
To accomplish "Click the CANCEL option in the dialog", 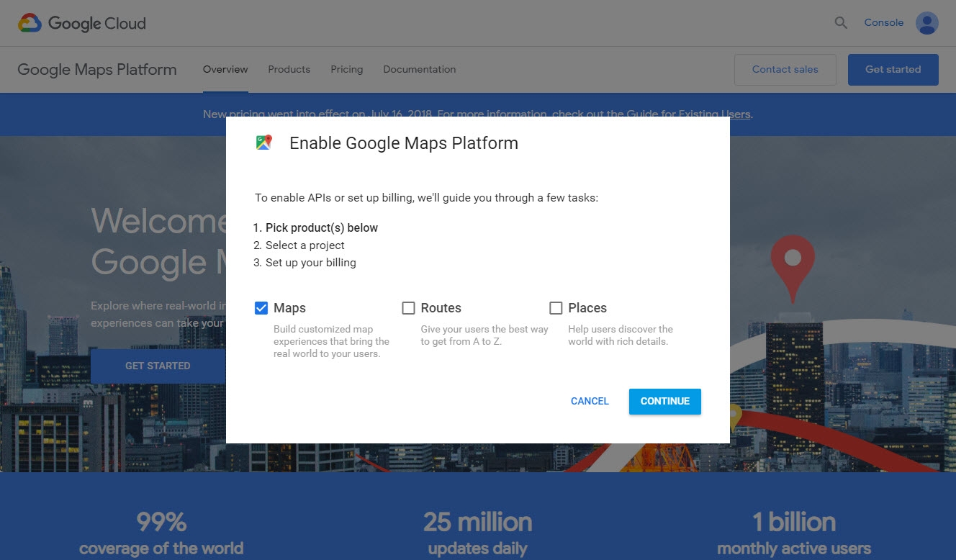I will pyautogui.click(x=590, y=401).
